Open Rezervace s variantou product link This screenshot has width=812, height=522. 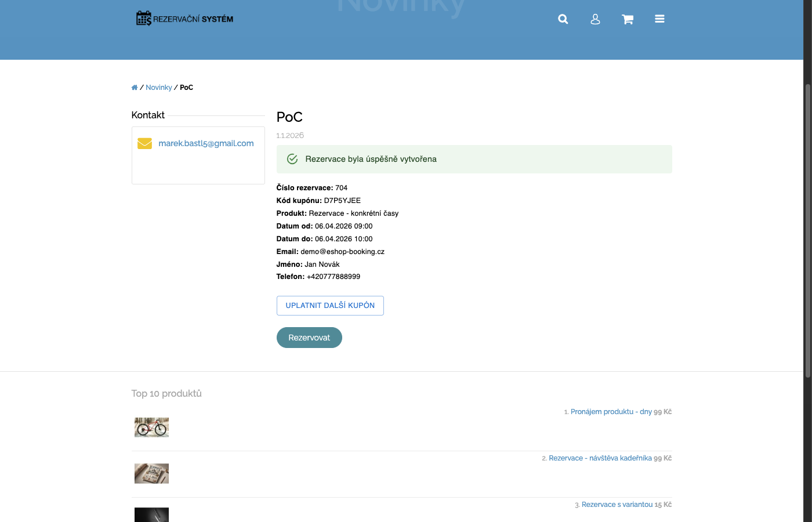click(617, 505)
